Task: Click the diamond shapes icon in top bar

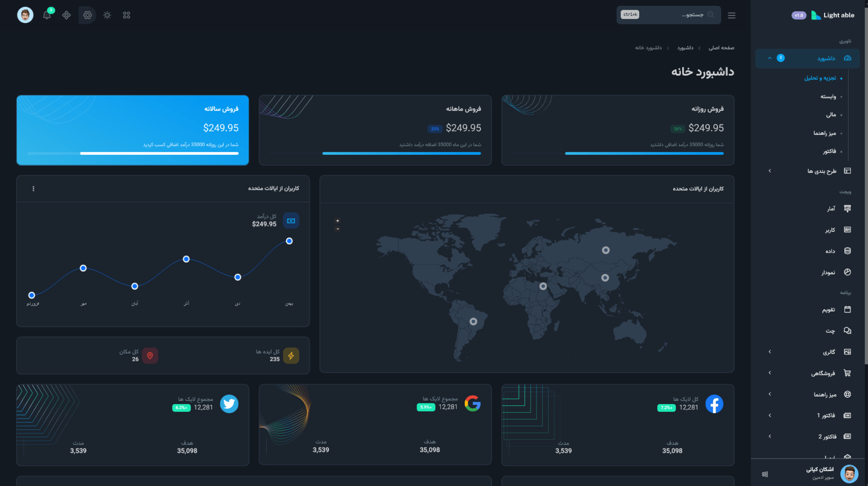Action: [66, 15]
